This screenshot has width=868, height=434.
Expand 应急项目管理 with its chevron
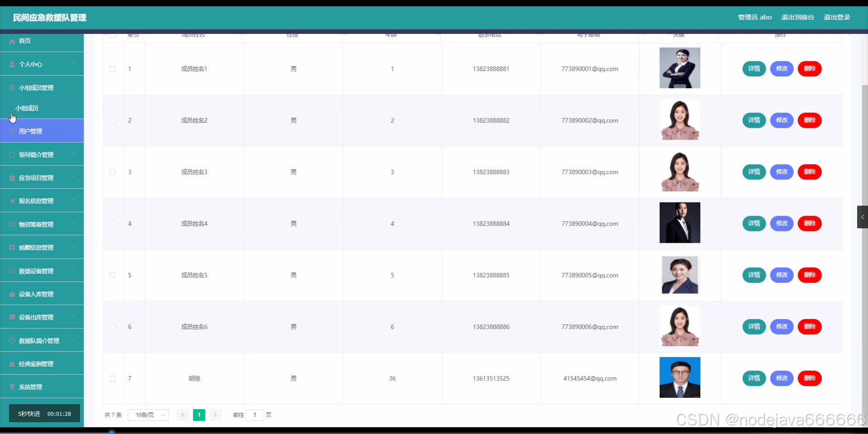[x=74, y=177]
